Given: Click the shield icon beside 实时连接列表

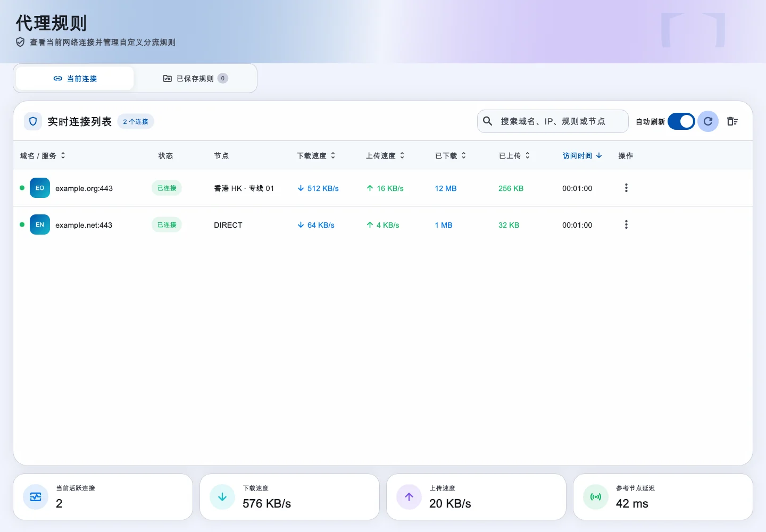Looking at the screenshot, I should 33,121.
